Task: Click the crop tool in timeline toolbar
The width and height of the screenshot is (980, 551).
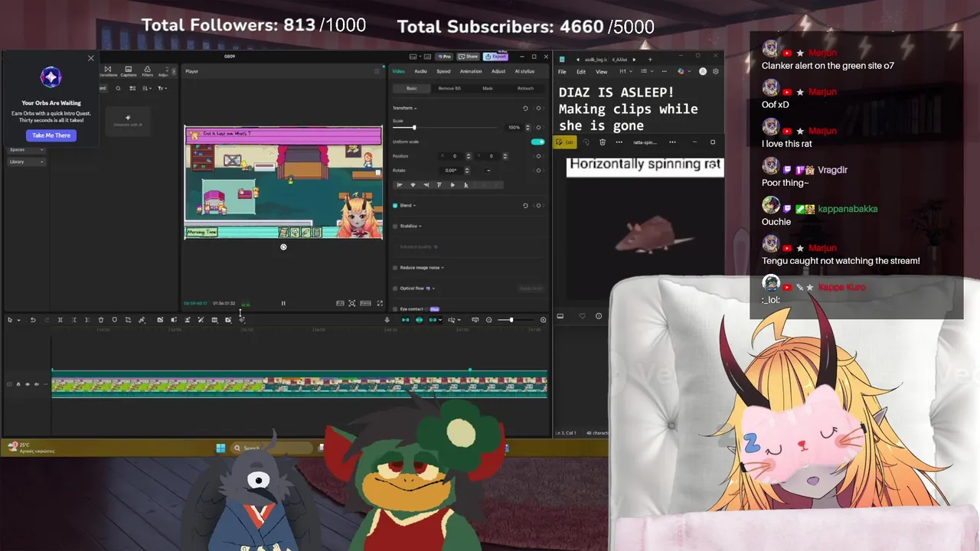Action: (128, 320)
